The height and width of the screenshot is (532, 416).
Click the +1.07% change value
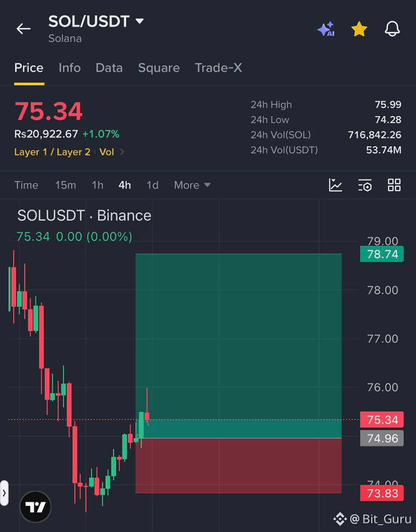coord(101,134)
